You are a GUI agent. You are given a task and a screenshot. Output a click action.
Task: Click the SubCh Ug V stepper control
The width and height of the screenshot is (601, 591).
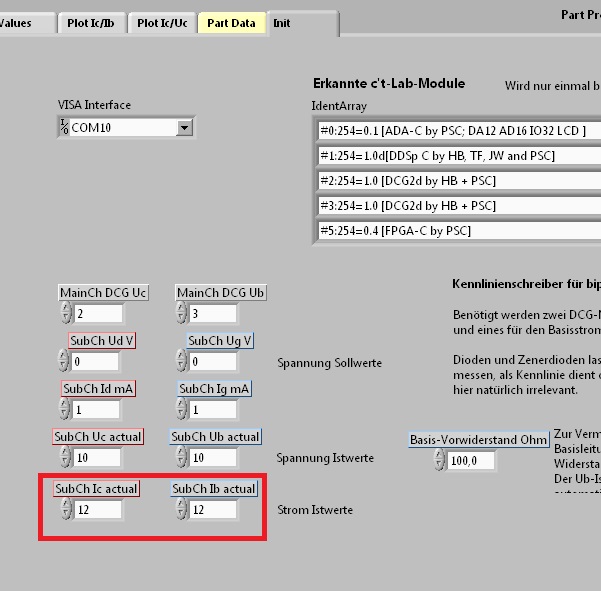click(x=182, y=361)
